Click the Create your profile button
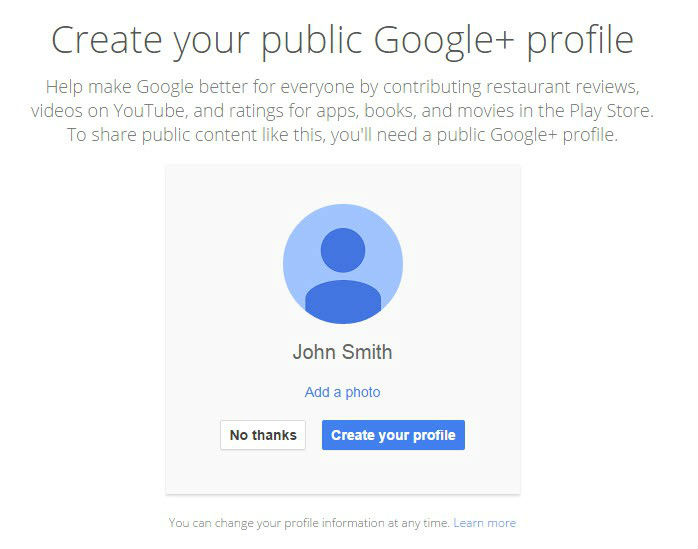The image size is (698, 549). tap(393, 435)
